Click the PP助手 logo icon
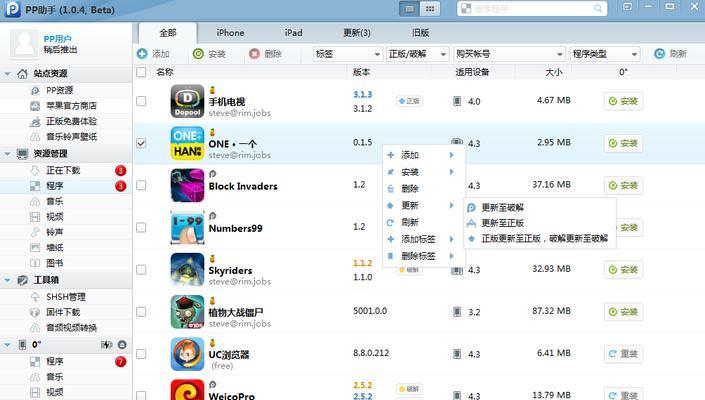Viewport: 705px width, 400px height. 13,9
